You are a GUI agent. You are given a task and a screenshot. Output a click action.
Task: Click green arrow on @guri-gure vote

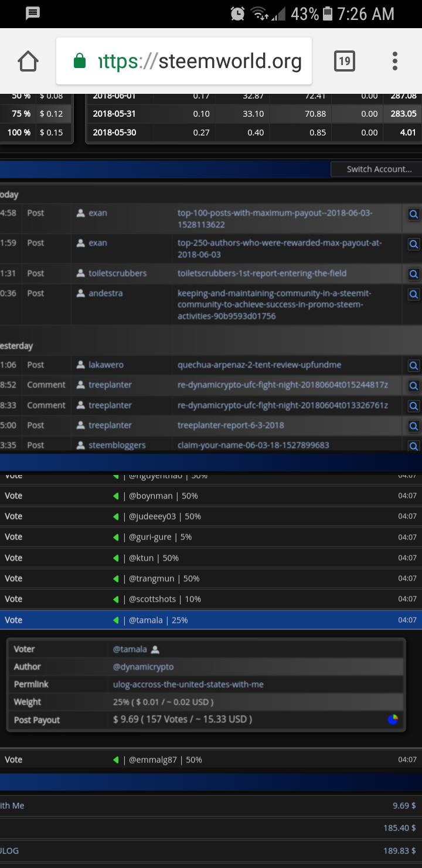116,537
